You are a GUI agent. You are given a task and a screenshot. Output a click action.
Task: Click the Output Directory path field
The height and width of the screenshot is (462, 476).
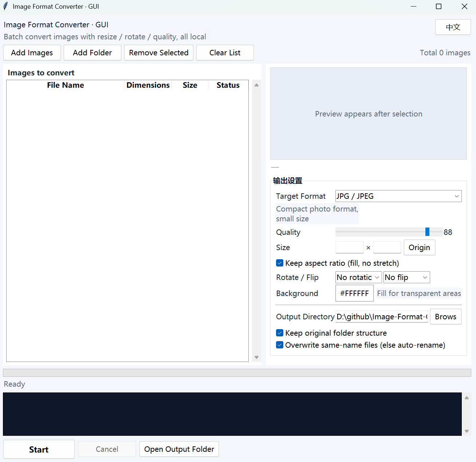click(x=382, y=317)
